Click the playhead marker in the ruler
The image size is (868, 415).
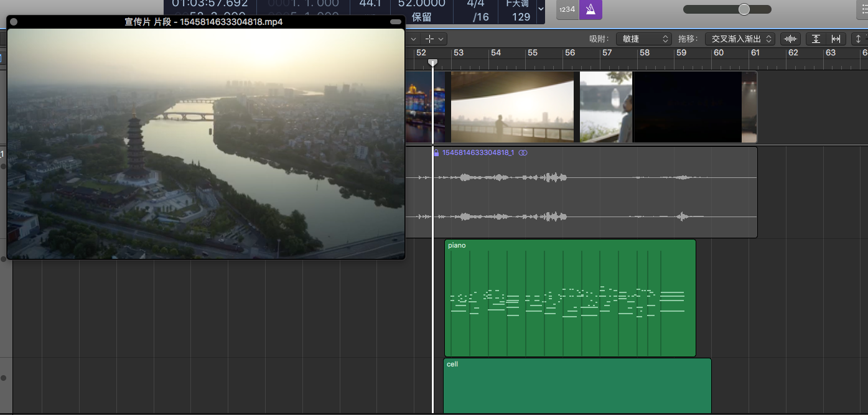coord(433,62)
